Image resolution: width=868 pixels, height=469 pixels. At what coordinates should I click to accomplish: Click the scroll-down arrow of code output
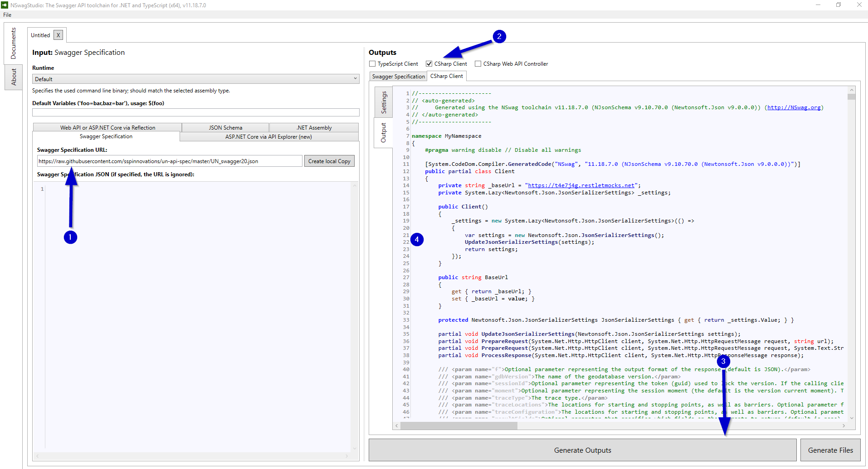pos(851,418)
